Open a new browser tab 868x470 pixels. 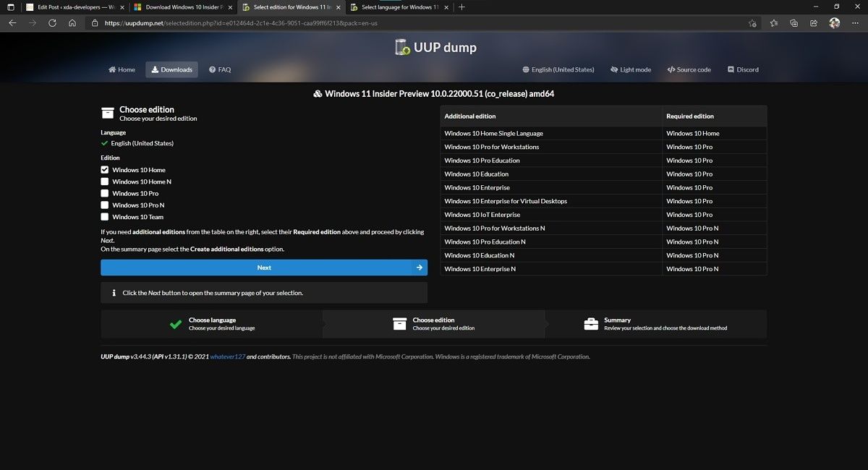(462, 7)
